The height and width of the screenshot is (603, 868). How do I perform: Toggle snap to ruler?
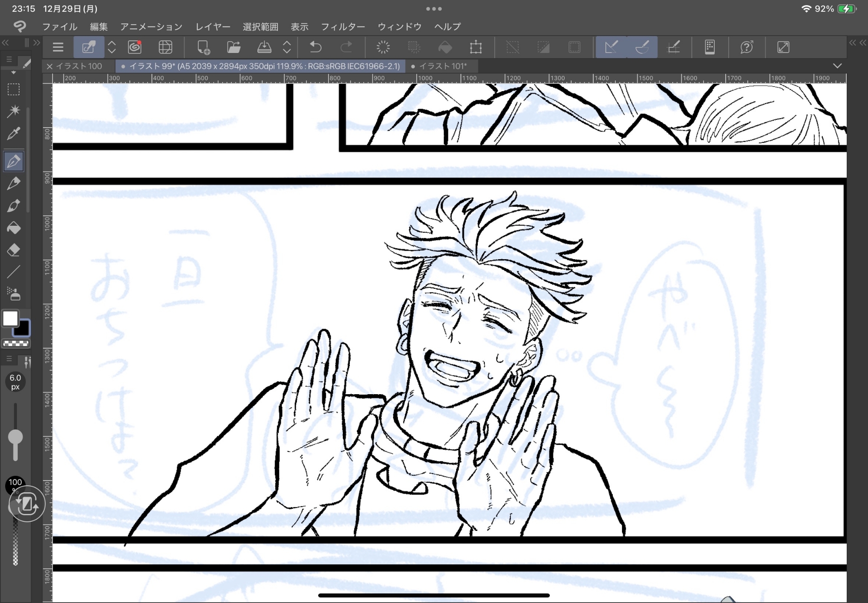click(x=611, y=47)
